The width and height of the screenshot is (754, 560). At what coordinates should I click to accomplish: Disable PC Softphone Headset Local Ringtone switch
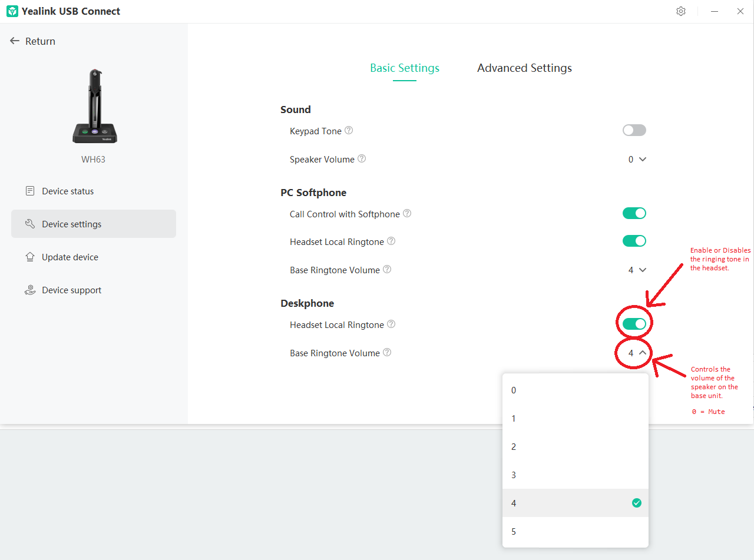click(x=634, y=241)
